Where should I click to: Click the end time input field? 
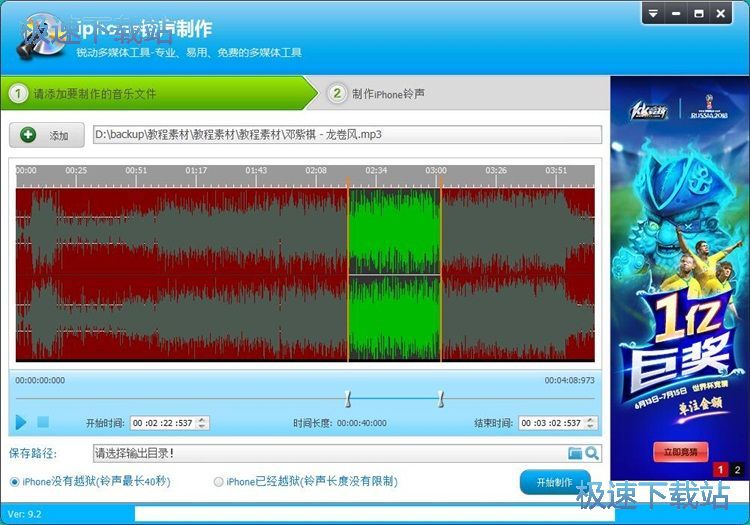[x=552, y=423]
